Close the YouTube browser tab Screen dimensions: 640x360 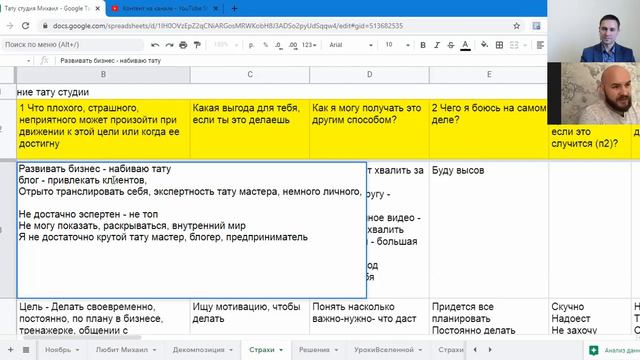(216, 8)
